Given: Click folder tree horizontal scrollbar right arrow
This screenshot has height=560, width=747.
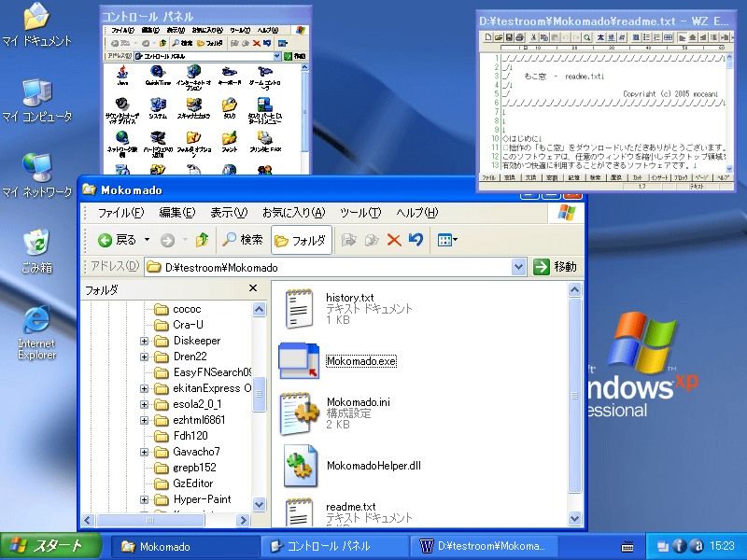Looking at the screenshot, I should point(243,520).
